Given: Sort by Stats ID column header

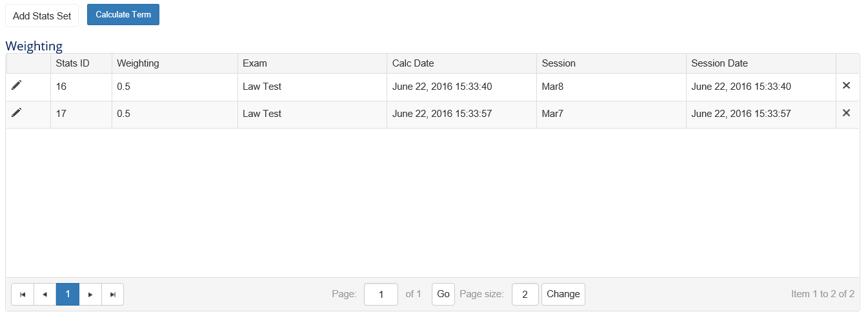Looking at the screenshot, I should pos(73,63).
